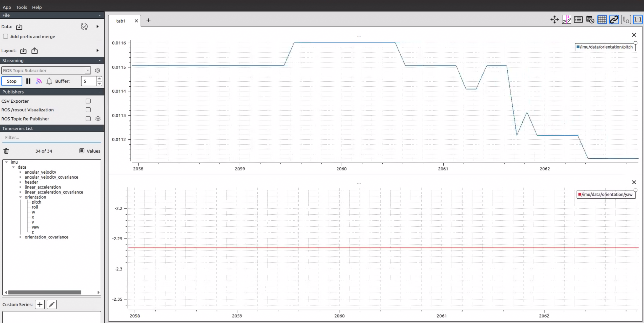
Task: Click the legend list toolbar icon
Action: 578,20
